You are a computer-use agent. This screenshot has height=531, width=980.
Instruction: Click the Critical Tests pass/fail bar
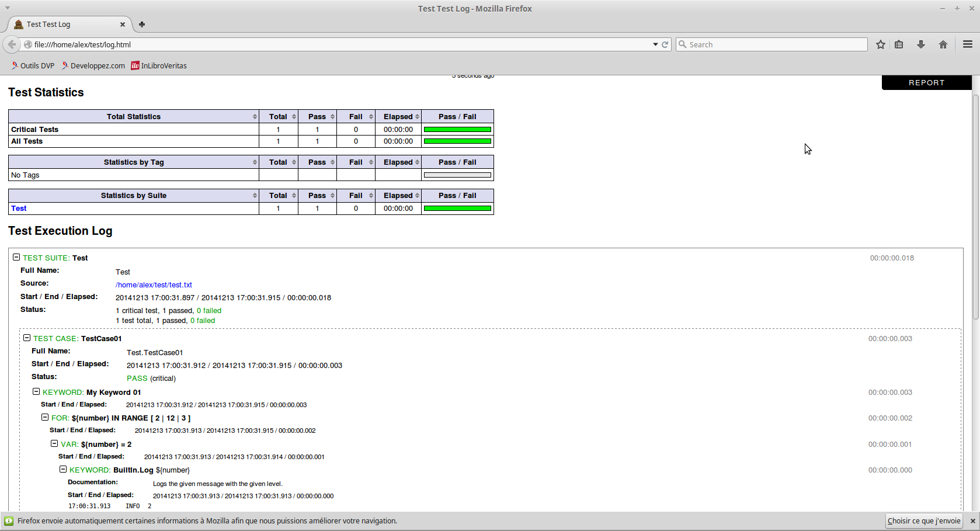[457, 130]
